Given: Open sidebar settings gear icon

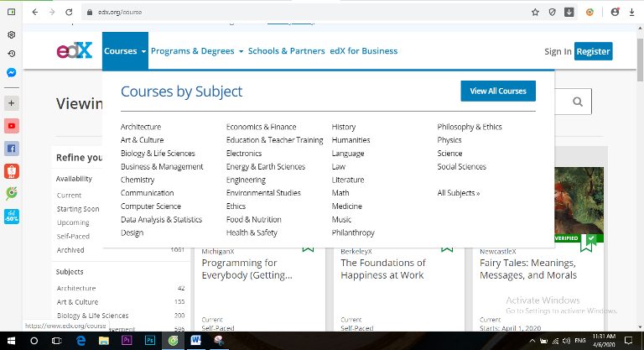Looking at the screenshot, I should (12, 34).
